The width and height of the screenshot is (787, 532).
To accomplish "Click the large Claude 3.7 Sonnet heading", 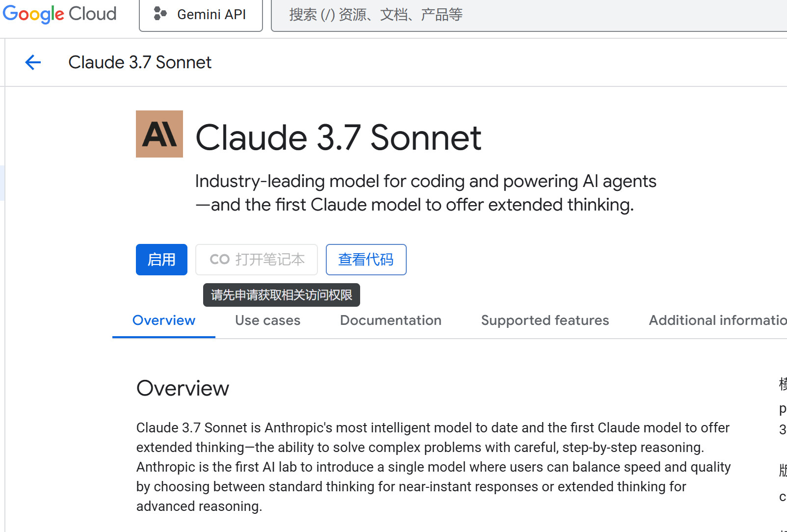I will [338, 137].
